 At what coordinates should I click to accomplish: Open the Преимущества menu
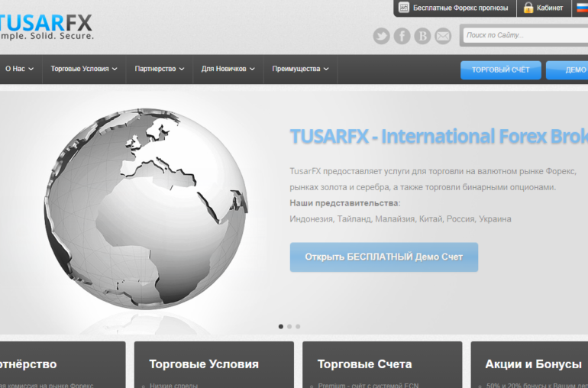click(x=300, y=69)
